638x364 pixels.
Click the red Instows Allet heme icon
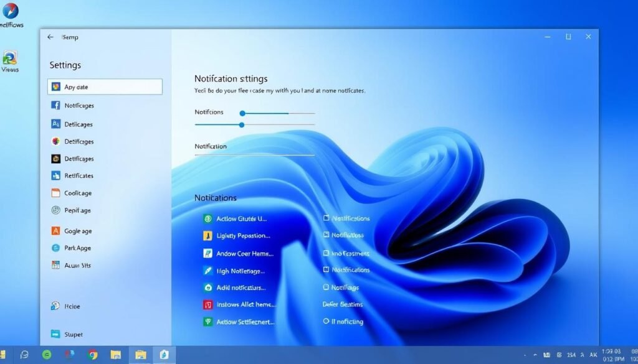tap(208, 305)
